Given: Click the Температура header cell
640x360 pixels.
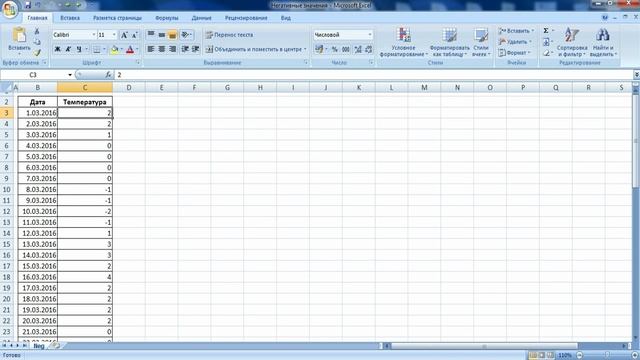Looking at the screenshot, I should coord(85,102).
